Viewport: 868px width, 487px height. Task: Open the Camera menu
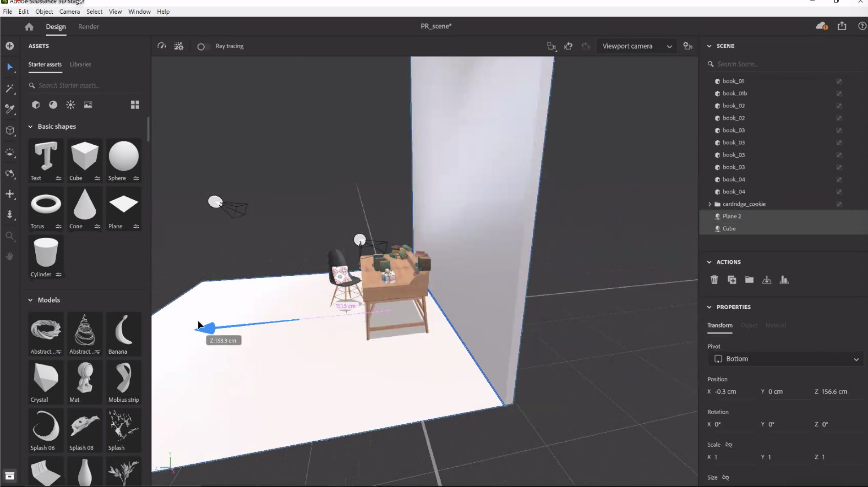tap(69, 11)
